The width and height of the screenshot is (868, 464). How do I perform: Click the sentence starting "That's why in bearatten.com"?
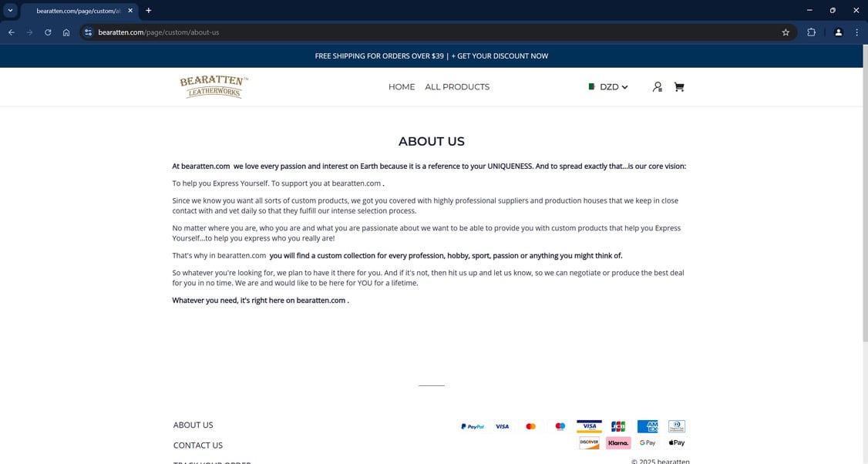coord(397,255)
